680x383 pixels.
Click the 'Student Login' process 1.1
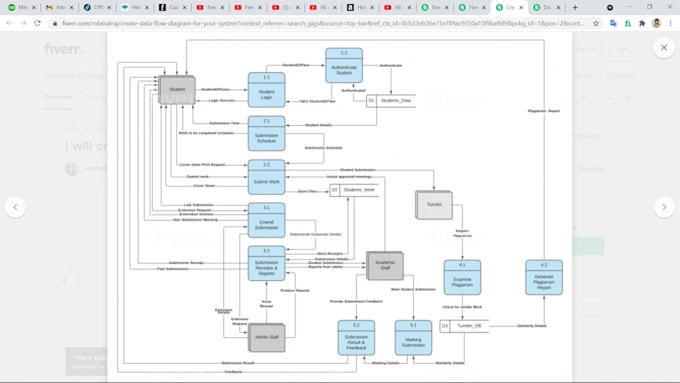click(266, 90)
